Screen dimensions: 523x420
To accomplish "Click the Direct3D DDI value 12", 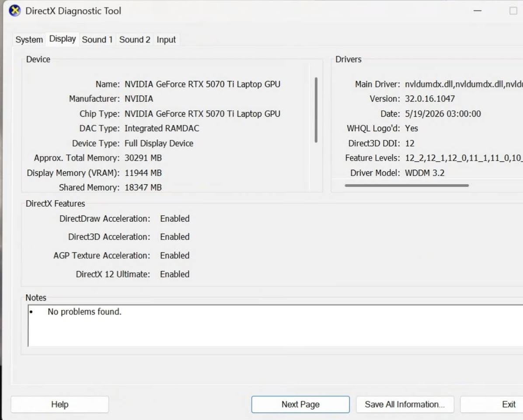I will [x=409, y=143].
